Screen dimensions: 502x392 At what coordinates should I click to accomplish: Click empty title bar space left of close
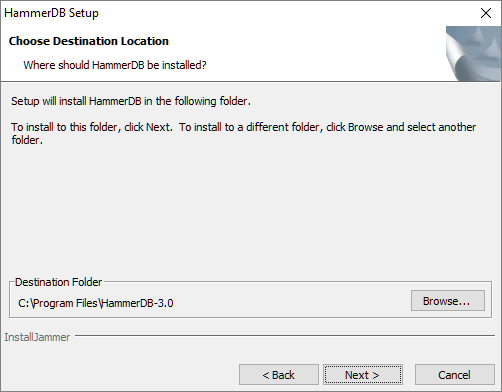pyautogui.click(x=287, y=13)
